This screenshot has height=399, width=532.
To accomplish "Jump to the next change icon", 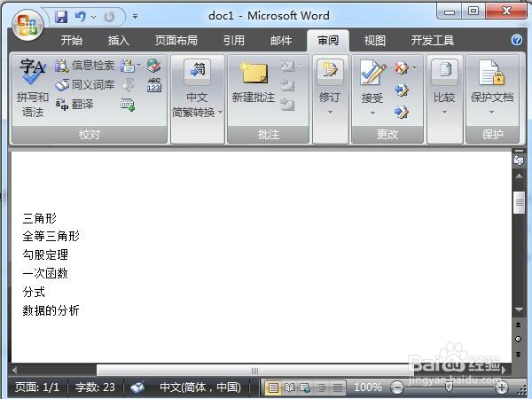I will coord(402,112).
